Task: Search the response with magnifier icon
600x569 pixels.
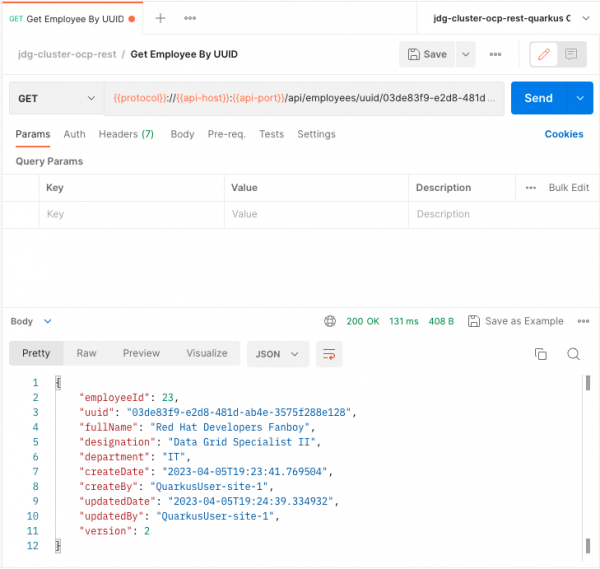Action: pyautogui.click(x=574, y=354)
